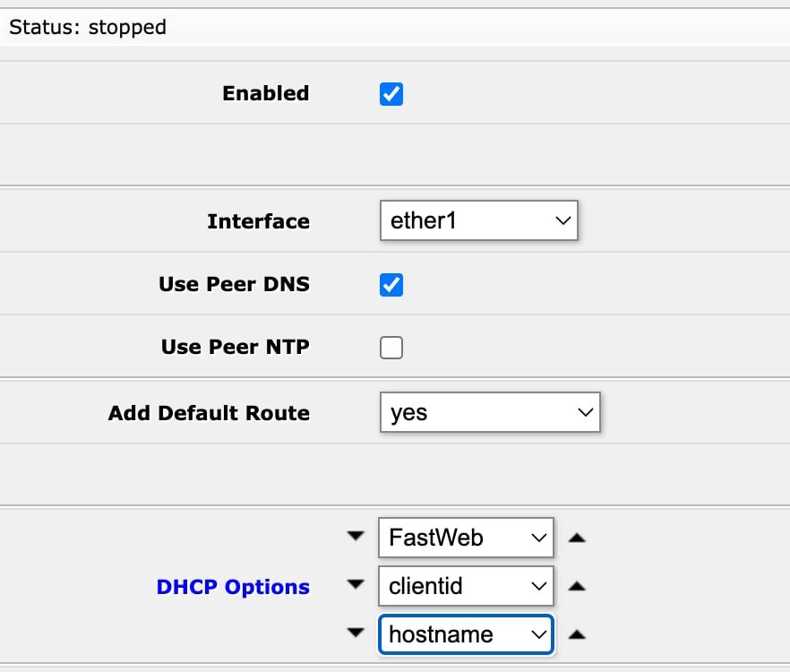Enable the Use Peer NTP checkbox
The image size is (790, 672).
391,348
